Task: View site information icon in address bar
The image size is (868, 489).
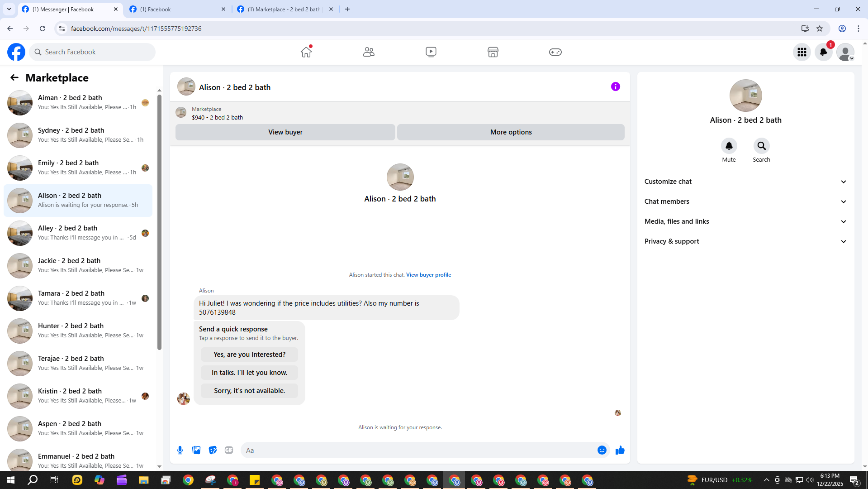Action: click(62, 29)
